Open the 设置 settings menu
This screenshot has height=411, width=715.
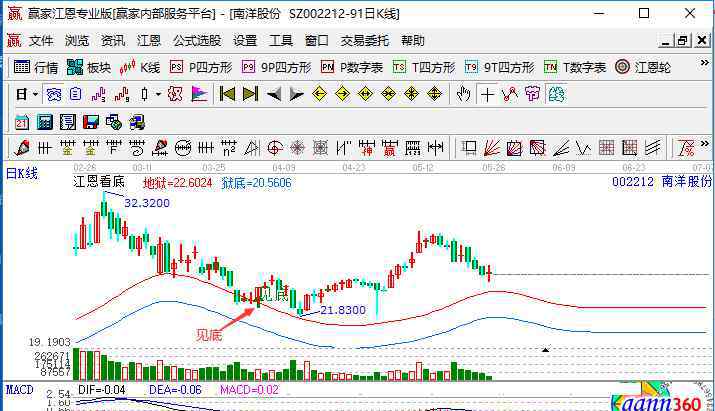[245, 41]
